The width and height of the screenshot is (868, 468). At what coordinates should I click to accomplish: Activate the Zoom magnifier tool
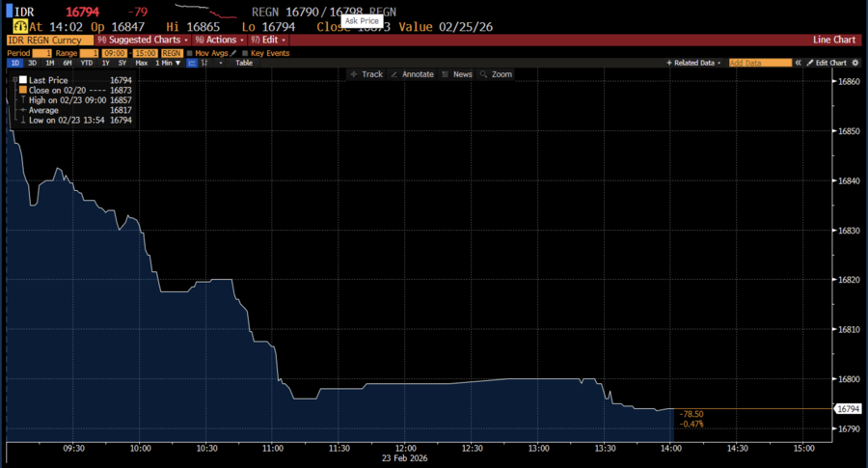pos(496,74)
